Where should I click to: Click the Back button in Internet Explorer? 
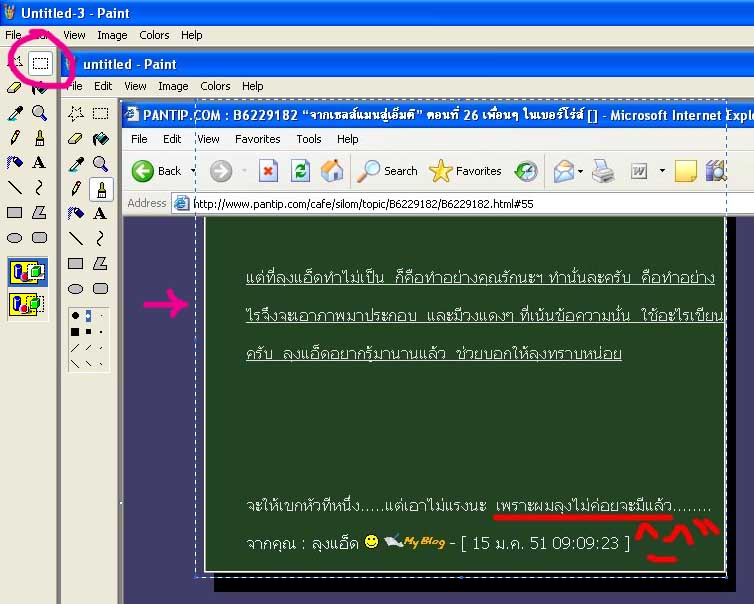[157, 171]
